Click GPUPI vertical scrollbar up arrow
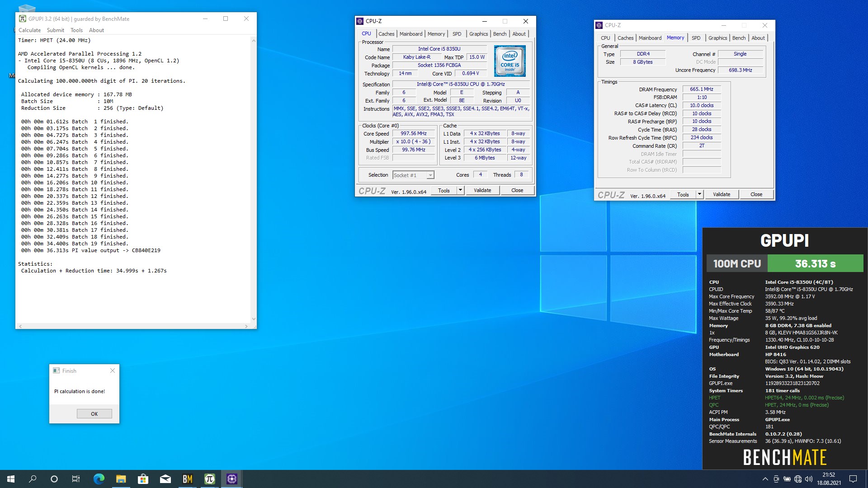Viewport: 868px width, 488px height. (x=254, y=41)
